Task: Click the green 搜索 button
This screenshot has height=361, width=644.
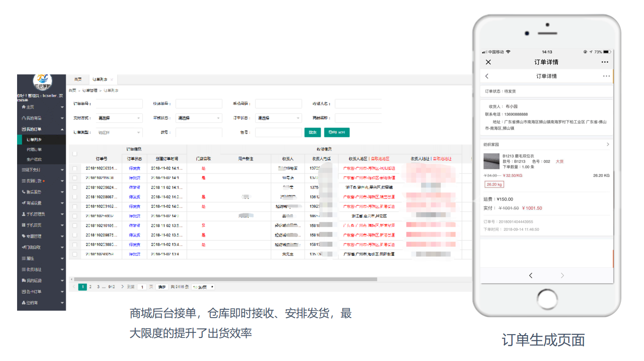Action: tap(313, 132)
